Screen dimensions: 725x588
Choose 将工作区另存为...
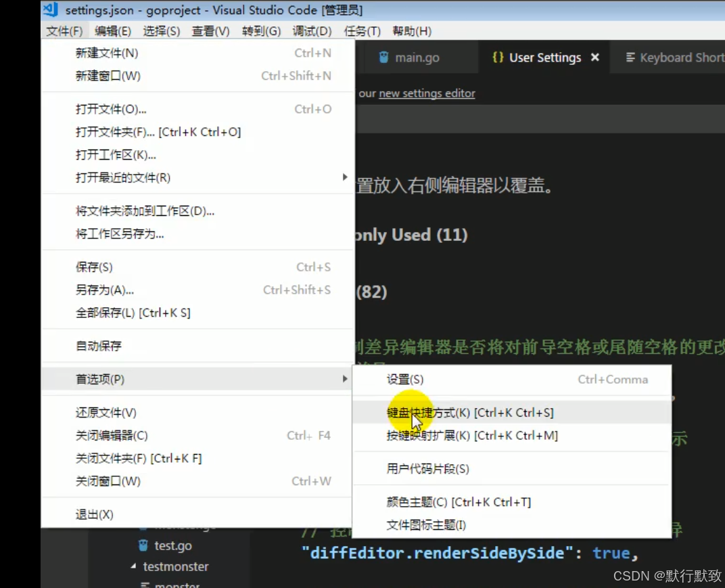[x=198, y=233]
